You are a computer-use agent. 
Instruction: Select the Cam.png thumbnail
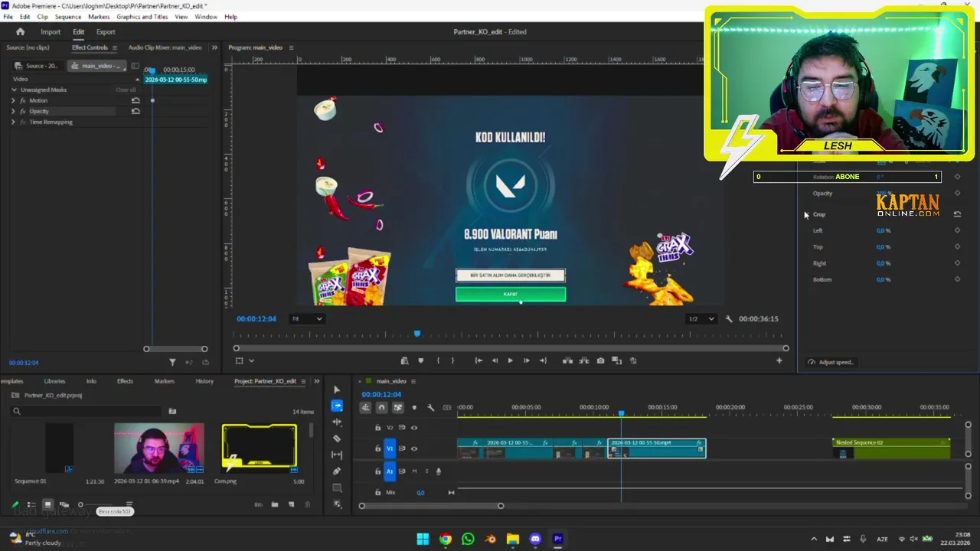point(259,447)
